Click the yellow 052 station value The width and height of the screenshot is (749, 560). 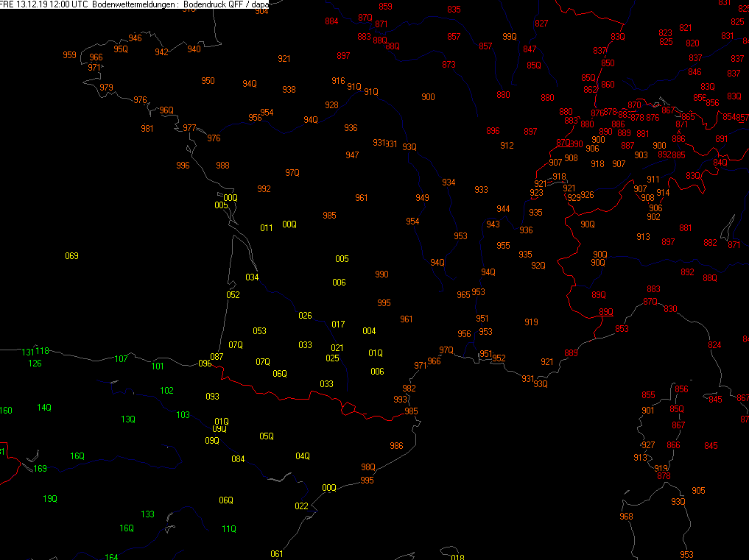tap(233, 295)
